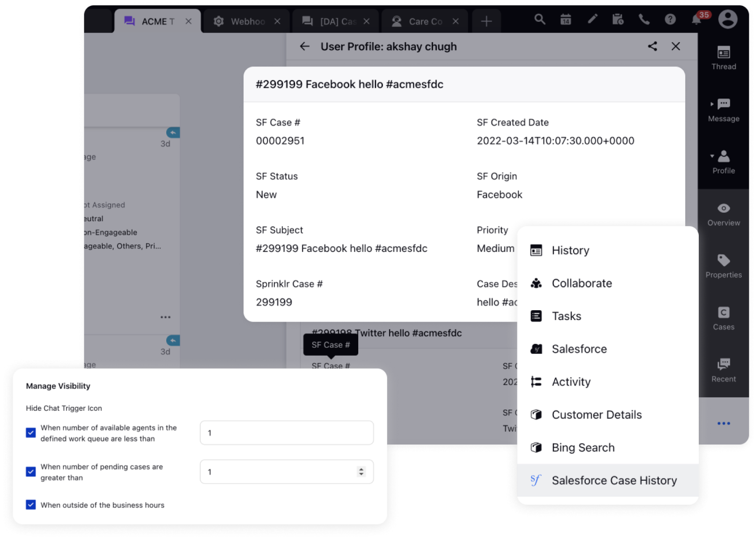Open more options dots in right sidebar
Screen dimensions: 756x538
(x=724, y=423)
